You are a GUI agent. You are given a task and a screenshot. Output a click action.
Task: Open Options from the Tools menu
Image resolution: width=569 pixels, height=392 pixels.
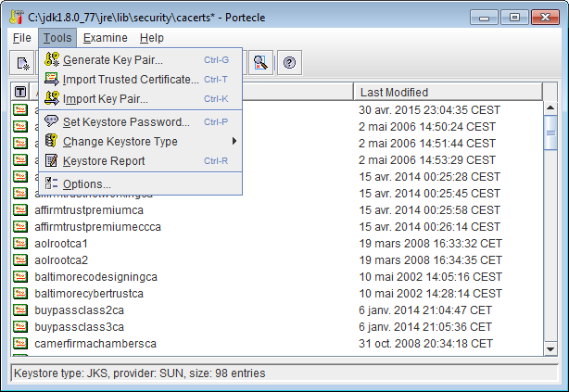pyautogui.click(x=86, y=183)
